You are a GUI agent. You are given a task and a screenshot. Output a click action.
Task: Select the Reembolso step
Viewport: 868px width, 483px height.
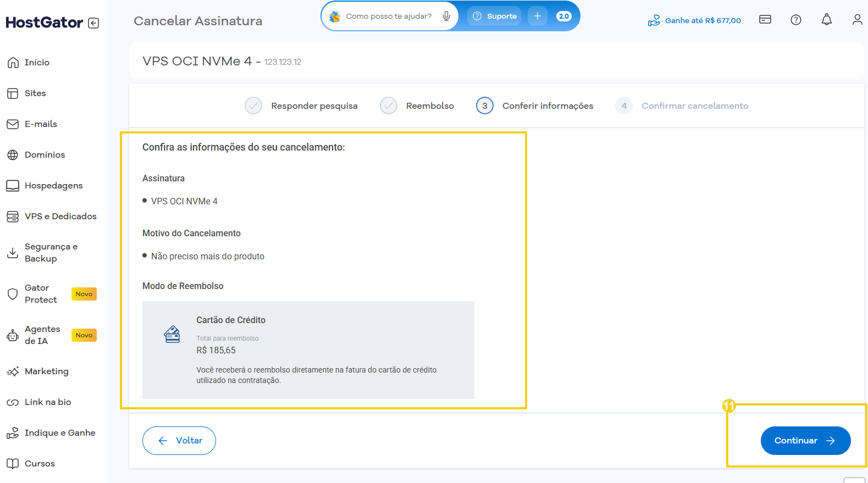(417, 106)
